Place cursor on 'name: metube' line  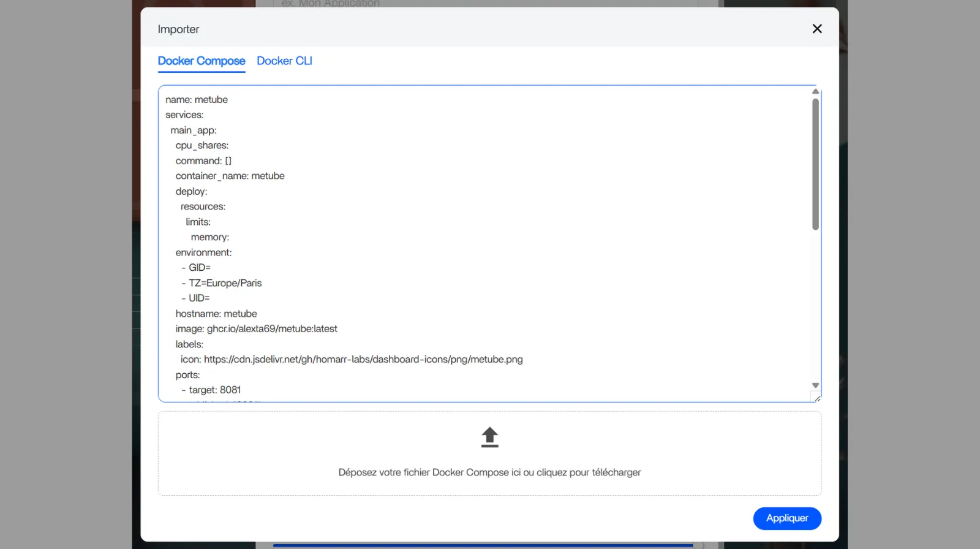(197, 100)
